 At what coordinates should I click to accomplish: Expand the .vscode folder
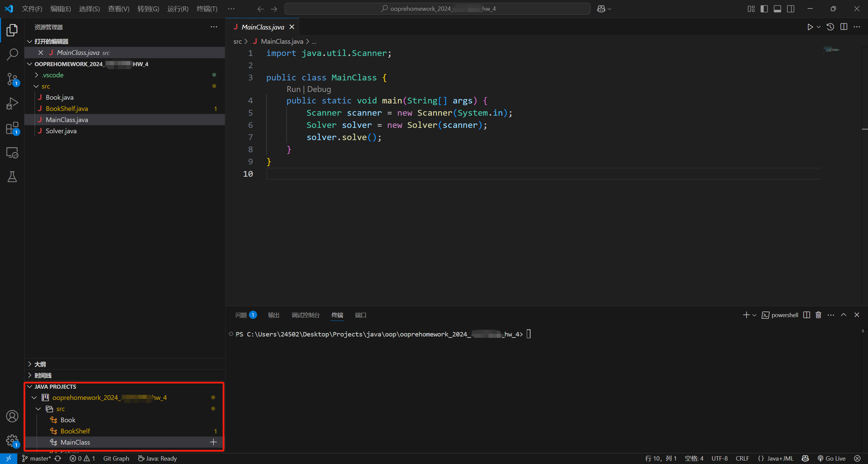coord(53,75)
